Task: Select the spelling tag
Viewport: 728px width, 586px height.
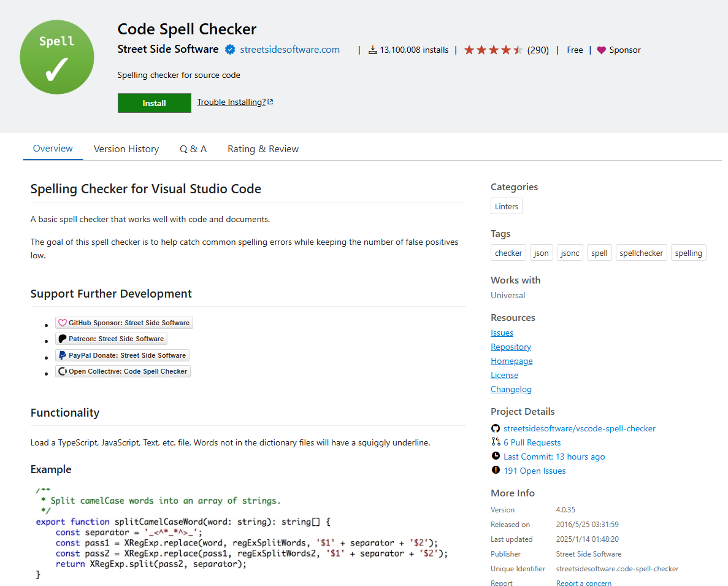Action: [x=689, y=253]
